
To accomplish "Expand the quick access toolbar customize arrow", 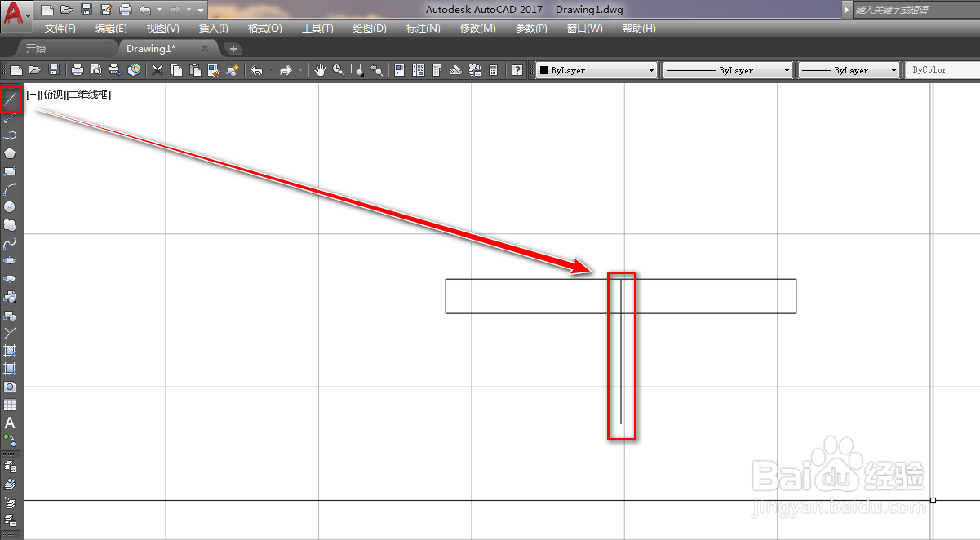I will (201, 10).
